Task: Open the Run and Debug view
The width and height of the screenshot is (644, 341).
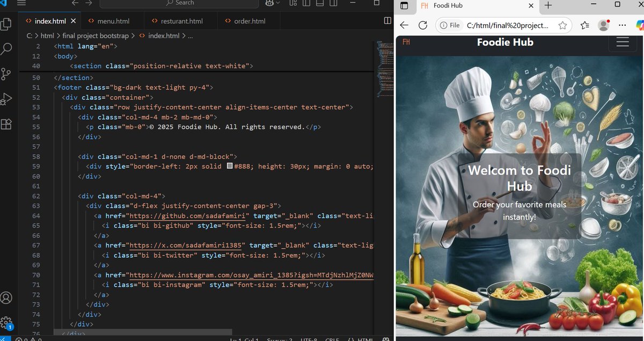Action: coord(7,98)
